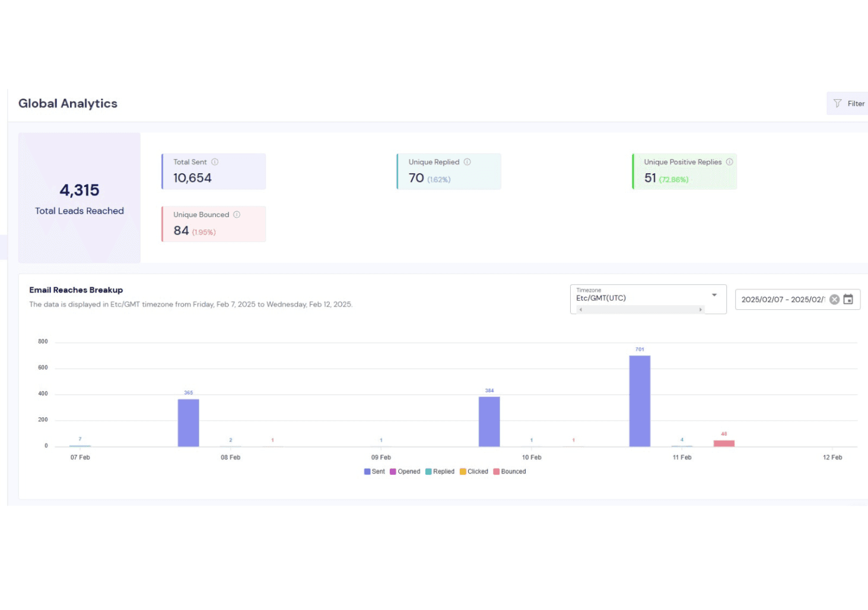Click the 12 Feb axis label
Image resolution: width=868 pixels, height=610 pixels.
832,457
